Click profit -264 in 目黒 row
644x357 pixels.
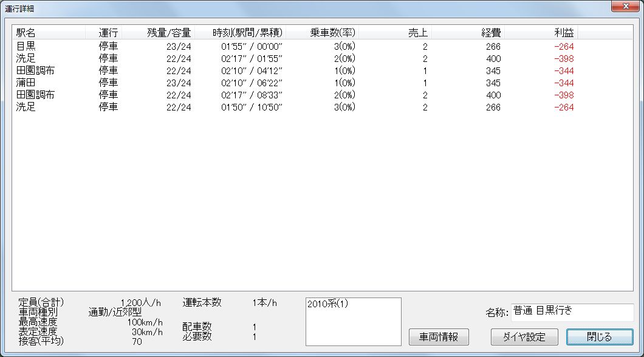pyautogui.click(x=564, y=46)
